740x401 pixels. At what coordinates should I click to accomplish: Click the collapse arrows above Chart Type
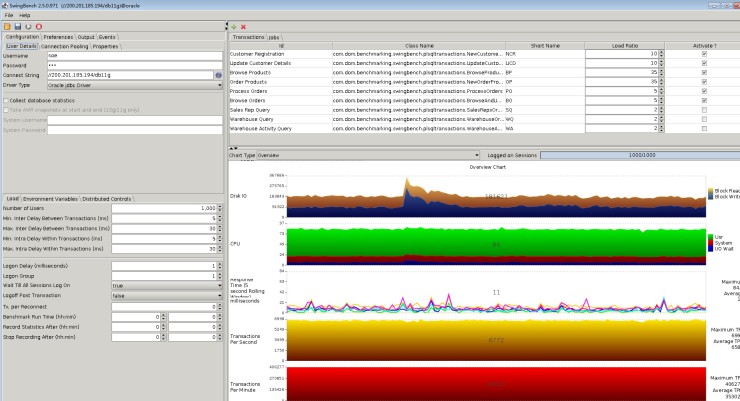click(234, 147)
